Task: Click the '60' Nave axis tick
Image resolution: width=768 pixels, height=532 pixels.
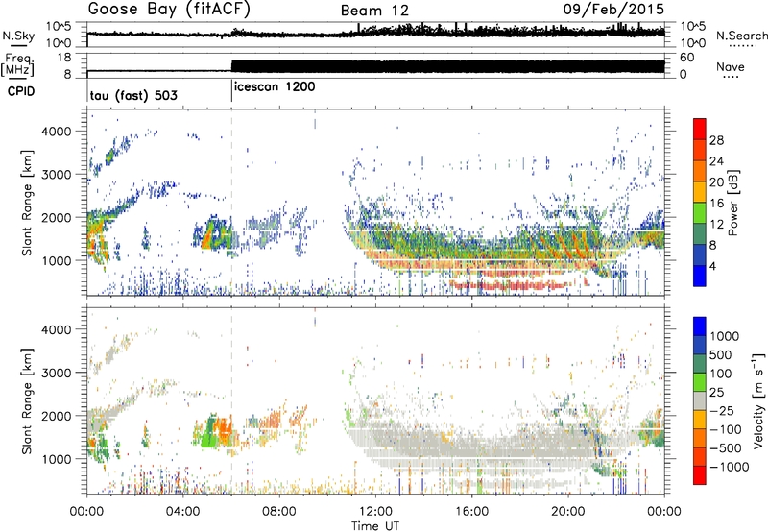Action: (x=686, y=58)
